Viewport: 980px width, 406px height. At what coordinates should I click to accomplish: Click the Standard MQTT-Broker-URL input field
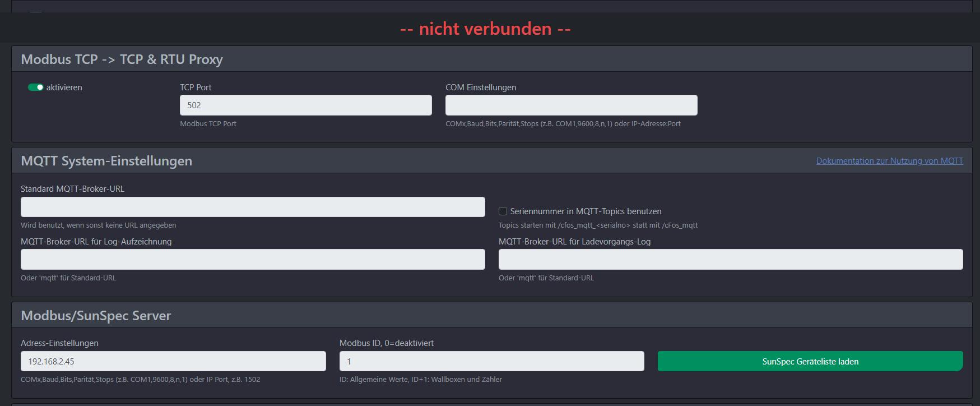[253, 207]
